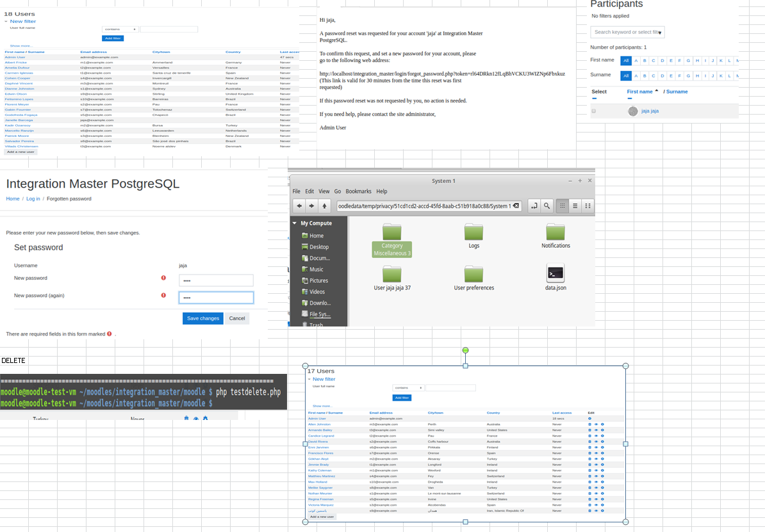Toggle visibility eye for David Rivera
The width and height of the screenshot is (765, 532).
pos(596,442)
